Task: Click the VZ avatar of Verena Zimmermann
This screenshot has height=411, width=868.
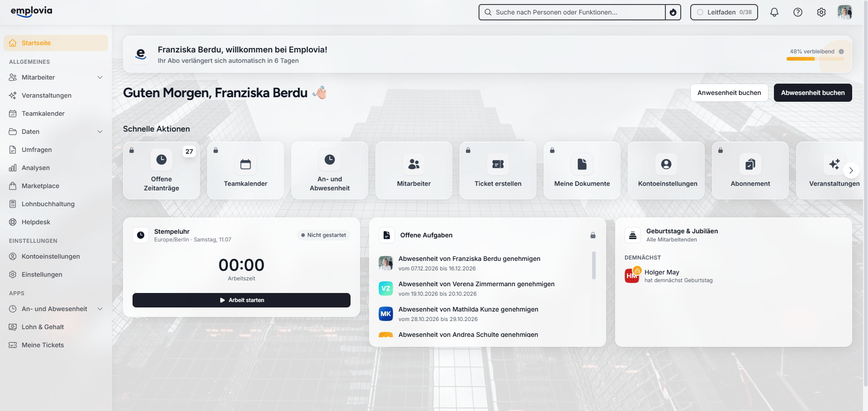Action: coord(386,288)
